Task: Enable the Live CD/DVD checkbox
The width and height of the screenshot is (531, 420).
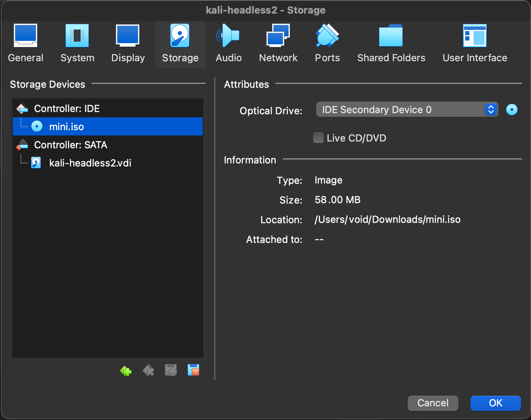Action: pyautogui.click(x=318, y=138)
